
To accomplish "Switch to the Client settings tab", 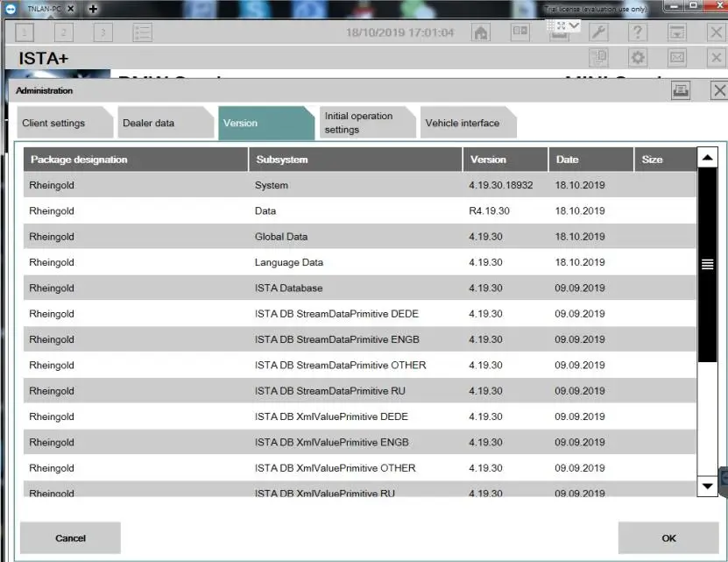I will click(x=65, y=123).
